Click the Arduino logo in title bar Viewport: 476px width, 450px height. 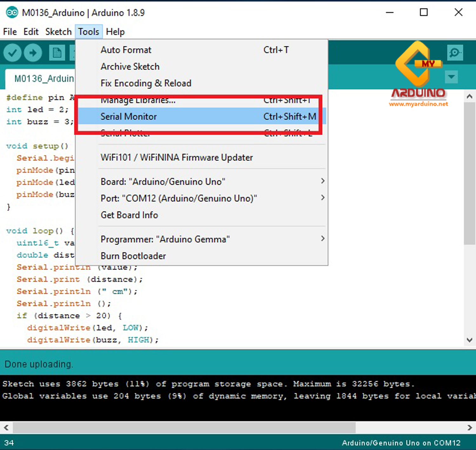pyautogui.click(x=12, y=13)
